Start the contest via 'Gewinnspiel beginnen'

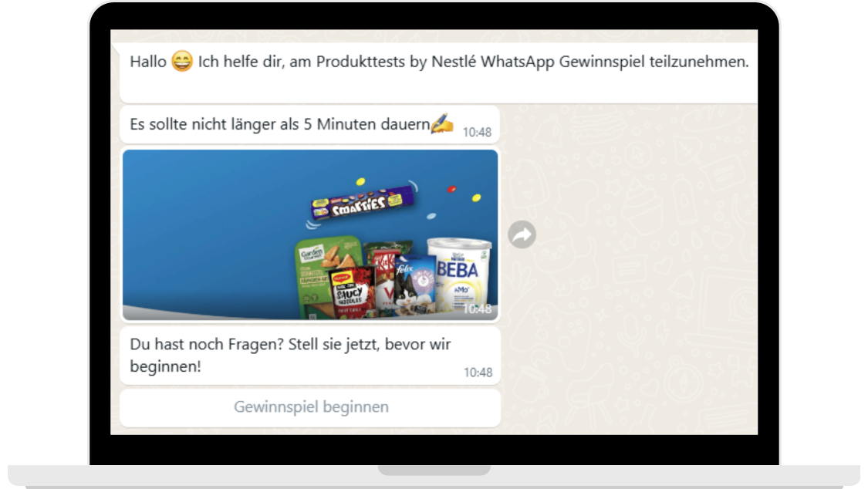(311, 407)
